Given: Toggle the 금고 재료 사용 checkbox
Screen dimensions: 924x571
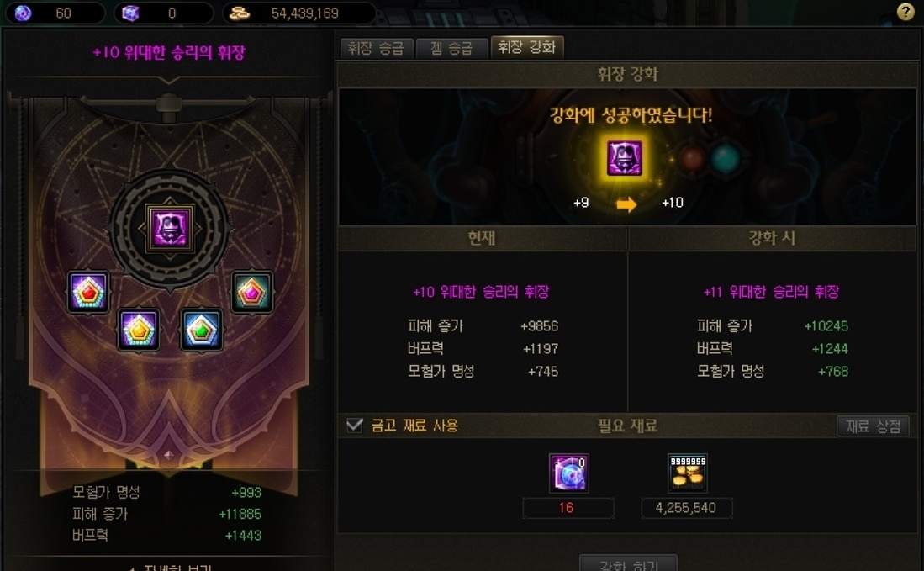Looking at the screenshot, I should pos(354,425).
